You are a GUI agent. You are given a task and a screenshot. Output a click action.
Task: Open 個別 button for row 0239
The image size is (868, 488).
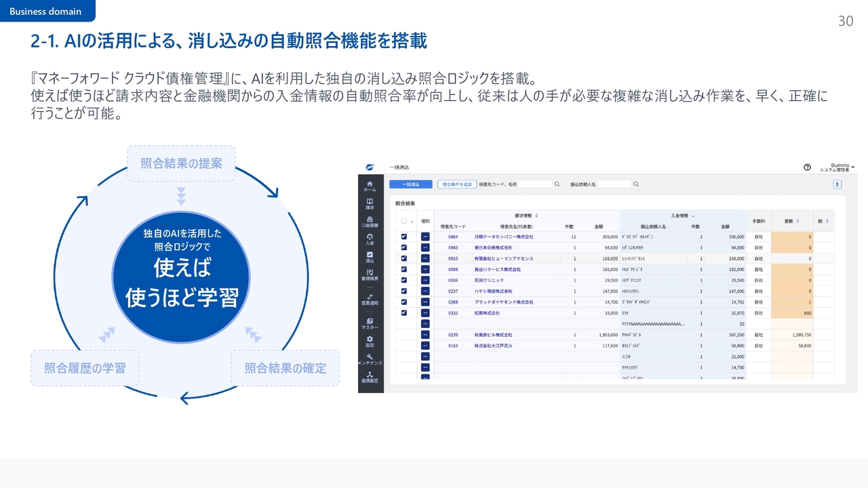tap(425, 335)
